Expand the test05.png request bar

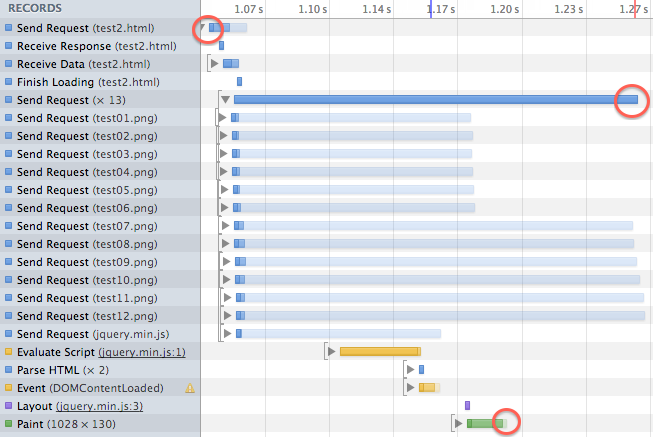click(224, 190)
